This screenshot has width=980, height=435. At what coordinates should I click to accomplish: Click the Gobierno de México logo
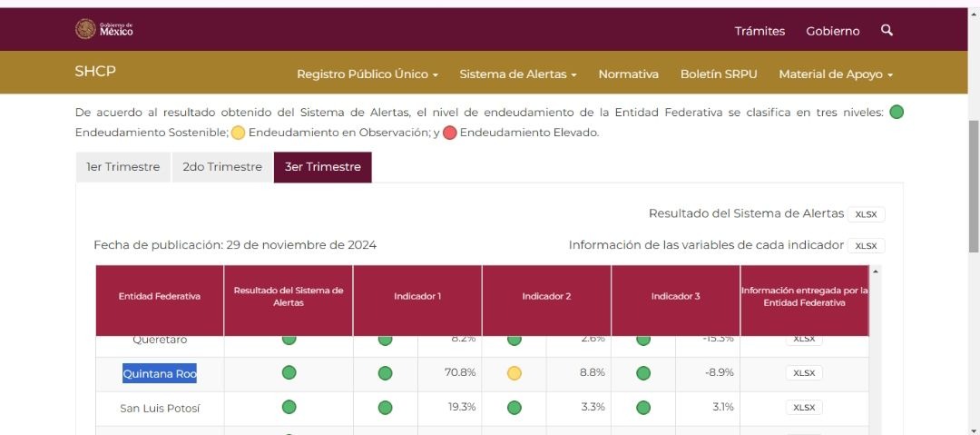tap(104, 30)
